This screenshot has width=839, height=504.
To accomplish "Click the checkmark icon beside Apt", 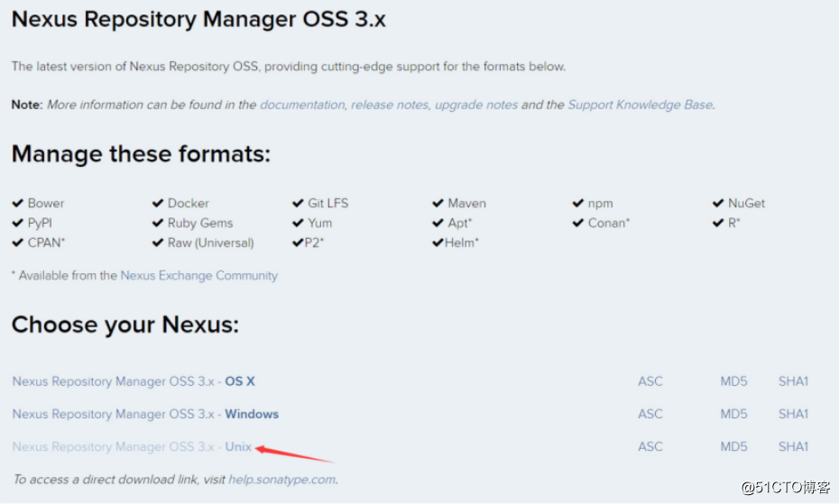I will tap(438, 223).
